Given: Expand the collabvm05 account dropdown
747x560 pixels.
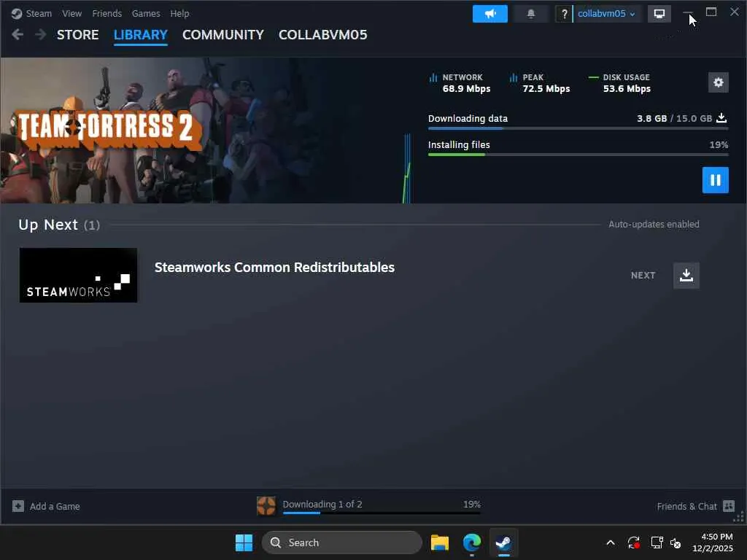Looking at the screenshot, I should tap(606, 13).
